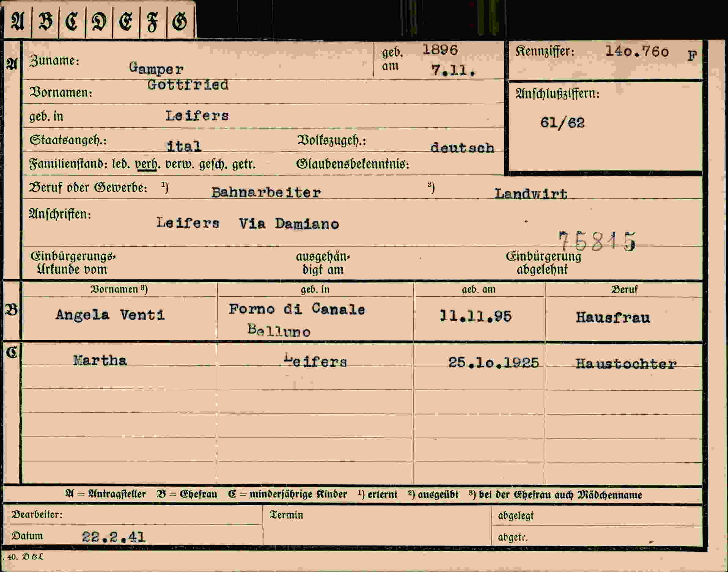Click the ethnicity value 'deutsch'
The image size is (728, 572).
point(462,148)
